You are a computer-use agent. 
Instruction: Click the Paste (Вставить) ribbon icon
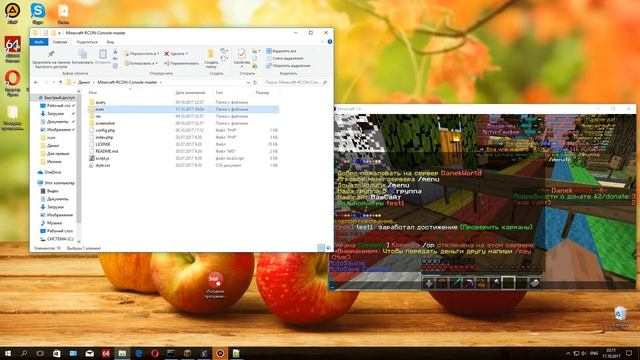click(x=103, y=57)
